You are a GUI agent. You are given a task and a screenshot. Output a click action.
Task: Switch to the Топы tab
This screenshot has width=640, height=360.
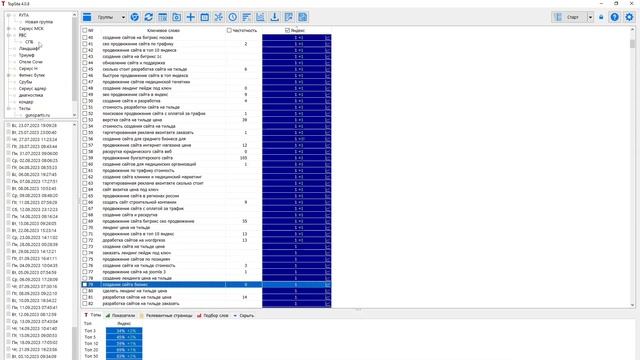(x=93, y=315)
